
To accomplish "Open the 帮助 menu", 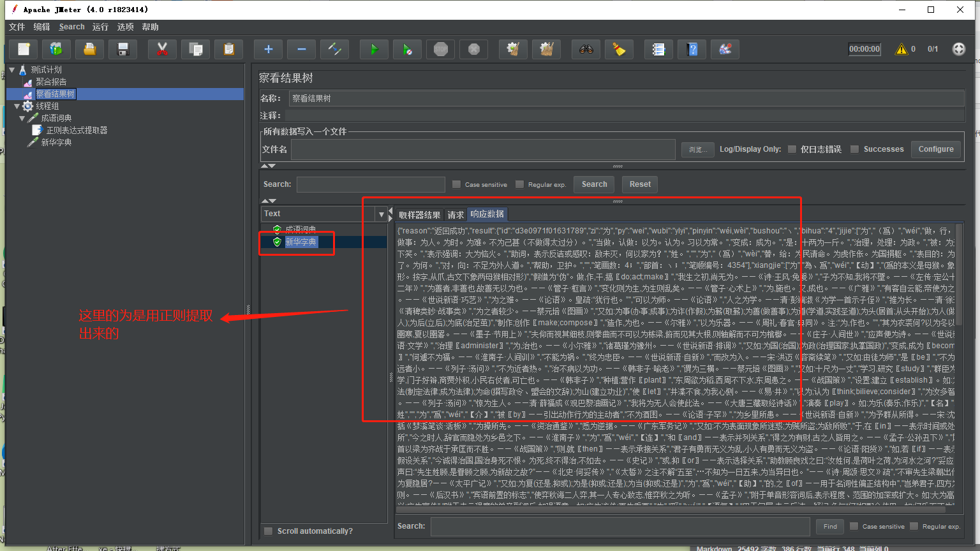I will (150, 27).
